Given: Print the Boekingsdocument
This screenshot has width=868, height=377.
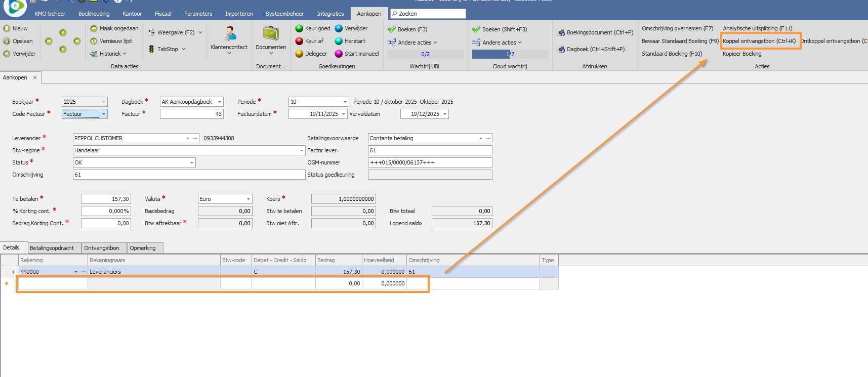Looking at the screenshot, I should 595,32.
